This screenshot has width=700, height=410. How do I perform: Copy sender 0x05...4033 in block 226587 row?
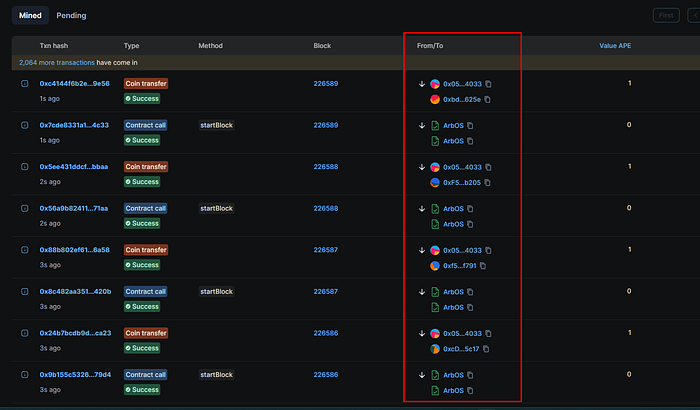coord(488,250)
